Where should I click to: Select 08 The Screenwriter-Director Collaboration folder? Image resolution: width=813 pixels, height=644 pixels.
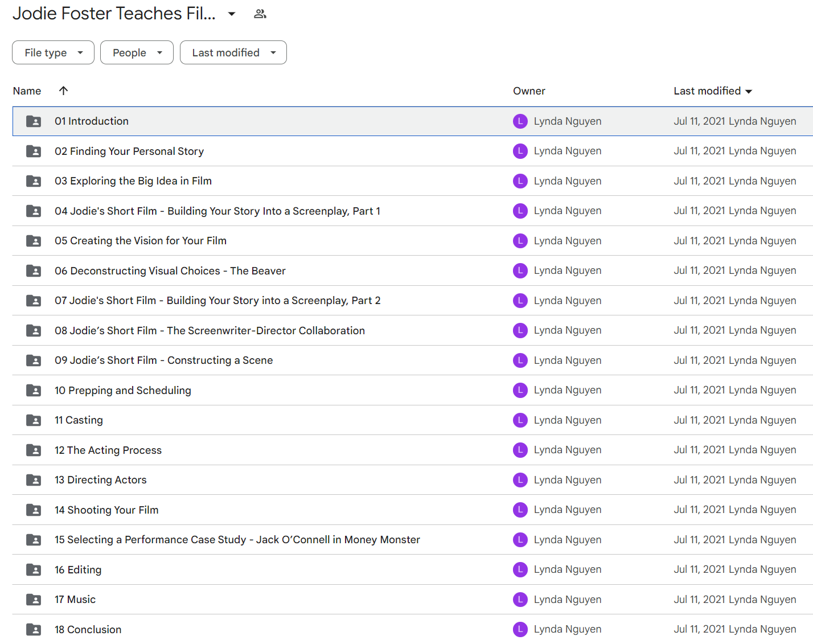(x=210, y=330)
